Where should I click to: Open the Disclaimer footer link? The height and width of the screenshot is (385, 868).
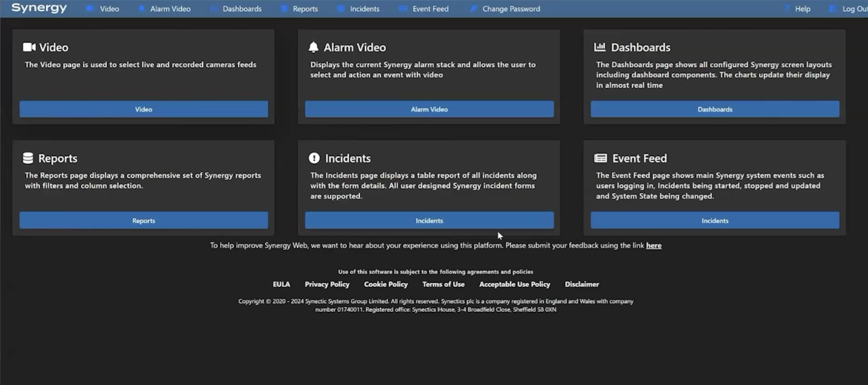pyautogui.click(x=582, y=284)
